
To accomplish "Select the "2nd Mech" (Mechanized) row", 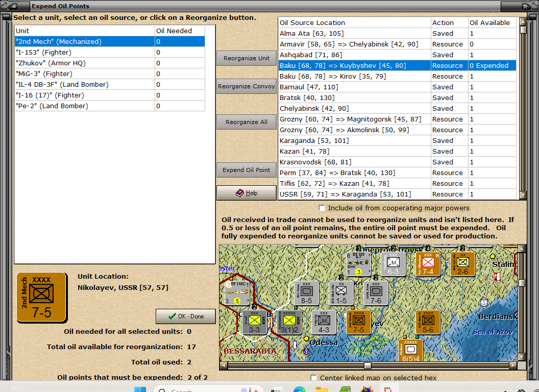I will tap(110, 42).
